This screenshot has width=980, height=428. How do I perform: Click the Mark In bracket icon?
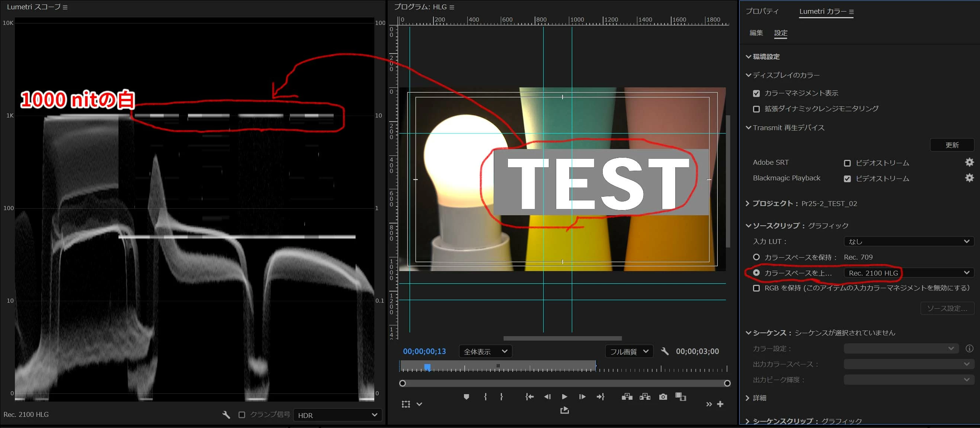coord(486,397)
